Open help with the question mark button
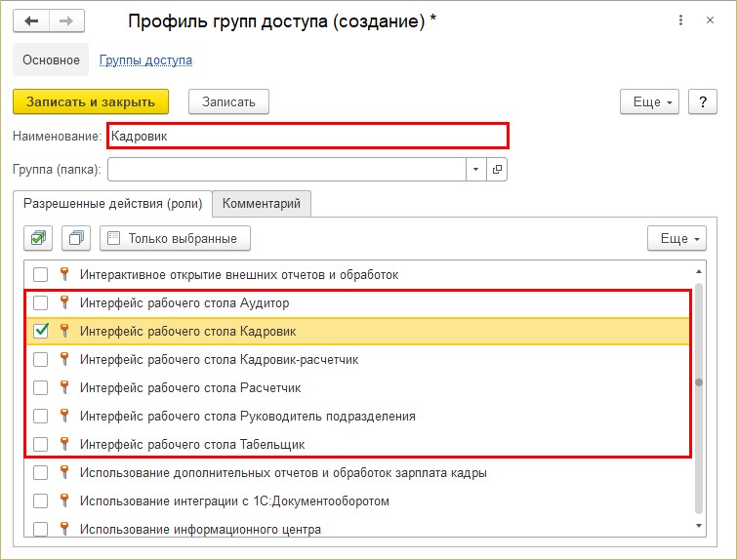Image resolution: width=737 pixels, height=560 pixels. pos(702,101)
